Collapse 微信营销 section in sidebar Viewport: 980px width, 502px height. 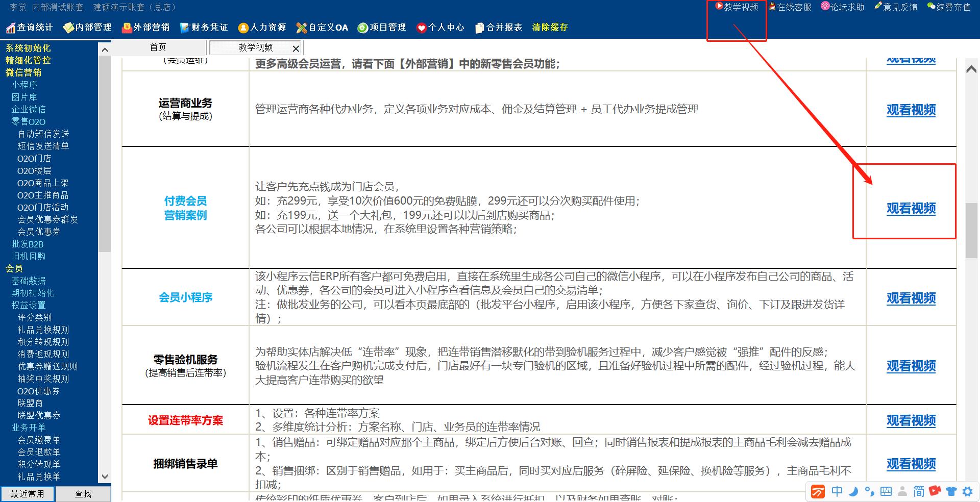(23, 72)
